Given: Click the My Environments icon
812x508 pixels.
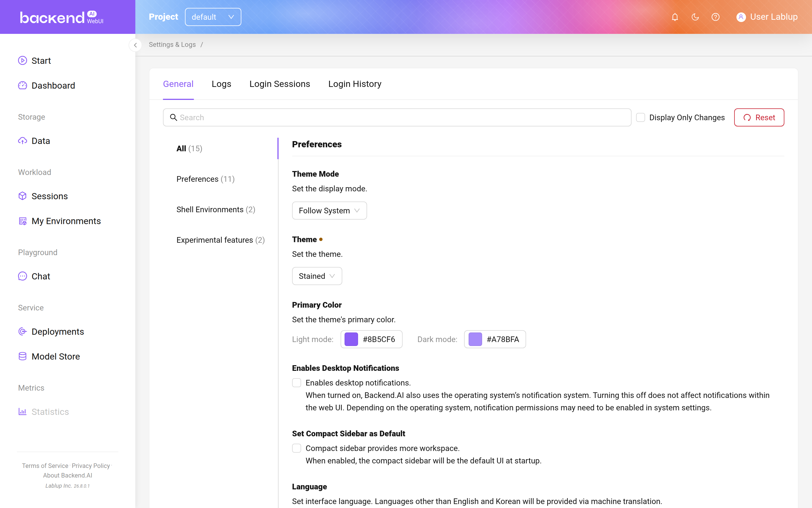Looking at the screenshot, I should point(23,221).
